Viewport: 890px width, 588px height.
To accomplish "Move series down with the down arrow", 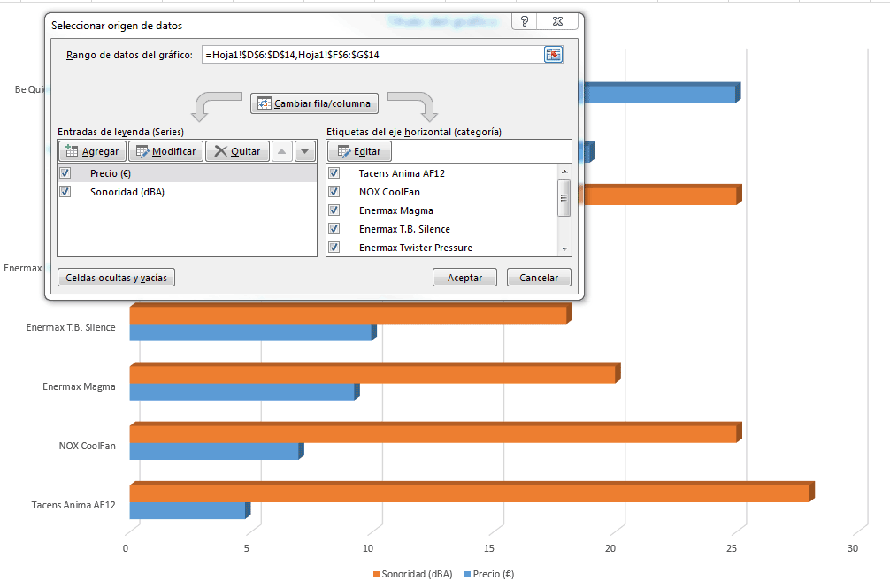I will pyautogui.click(x=305, y=151).
